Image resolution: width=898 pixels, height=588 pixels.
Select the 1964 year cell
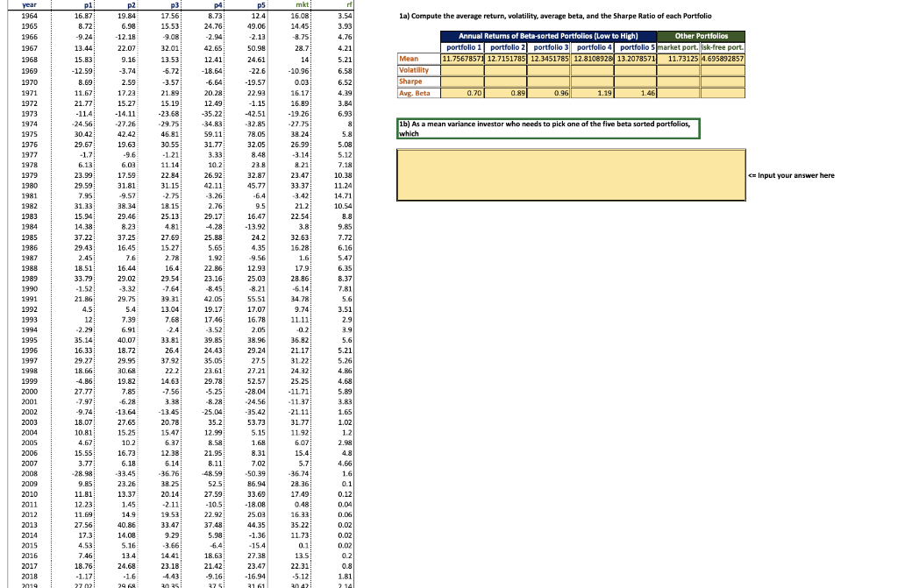coord(26,15)
